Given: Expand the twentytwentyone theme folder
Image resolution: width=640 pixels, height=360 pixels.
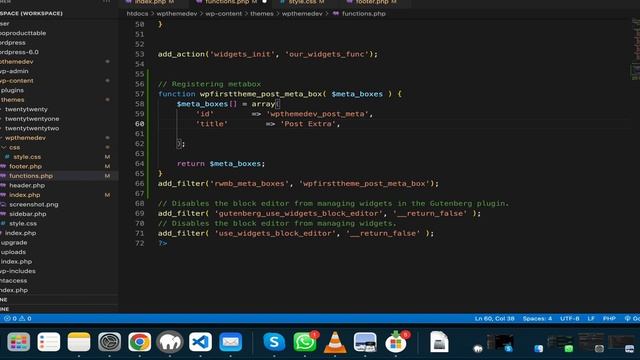Looking at the screenshot, I should pos(32,119).
